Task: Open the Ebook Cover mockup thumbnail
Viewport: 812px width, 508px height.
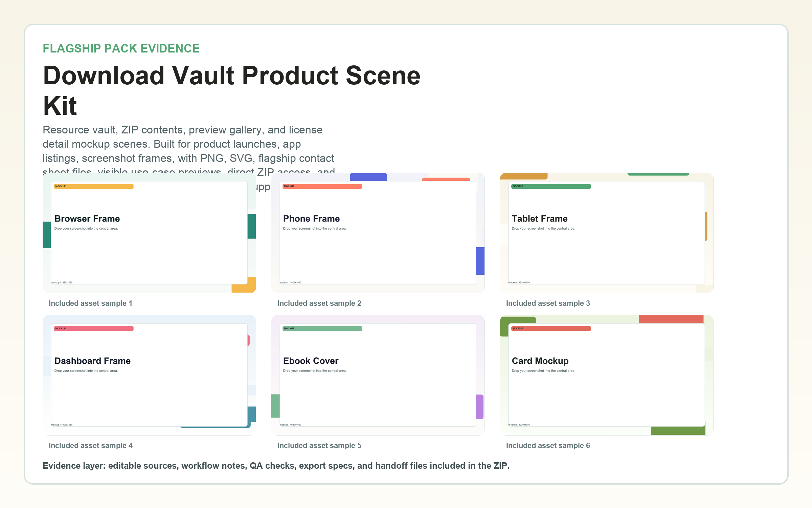Action: point(378,375)
